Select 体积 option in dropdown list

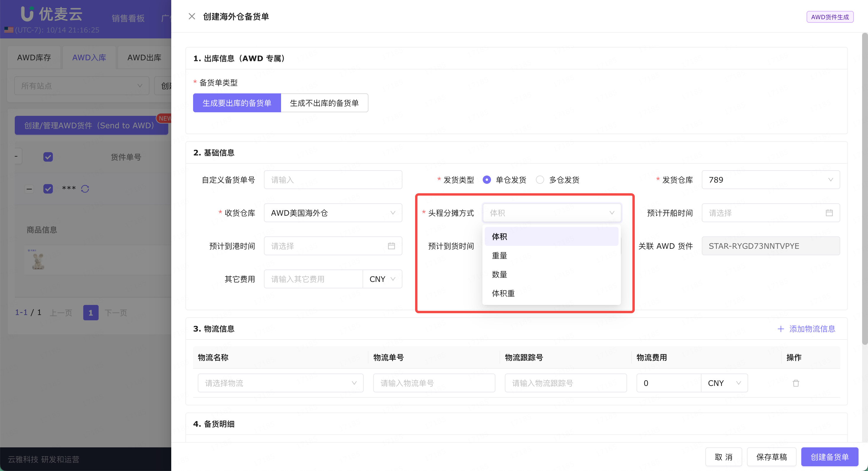[551, 236]
